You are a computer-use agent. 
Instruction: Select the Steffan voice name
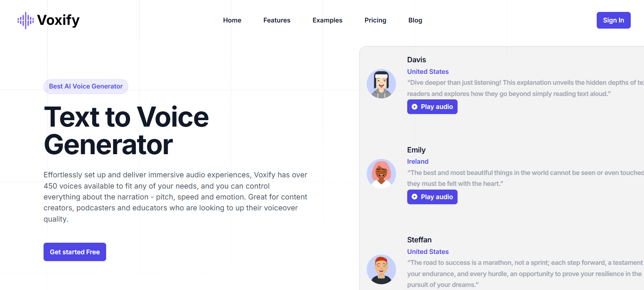[419, 240]
